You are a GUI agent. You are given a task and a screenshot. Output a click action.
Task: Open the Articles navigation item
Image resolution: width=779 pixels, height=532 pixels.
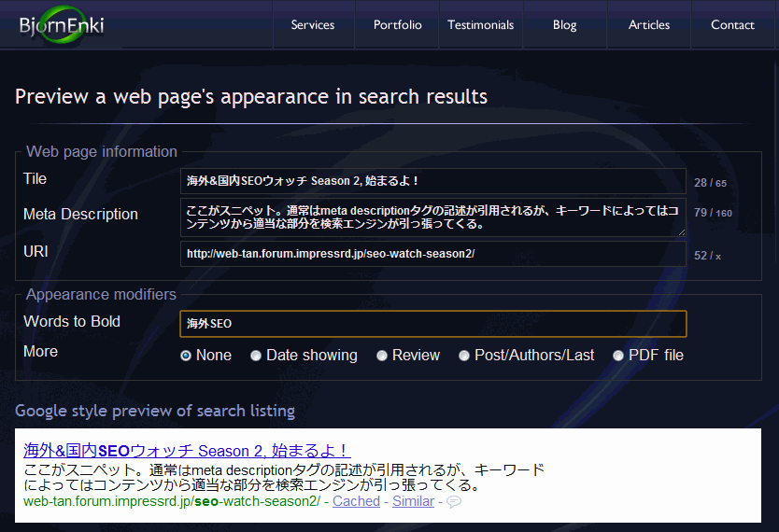click(649, 25)
